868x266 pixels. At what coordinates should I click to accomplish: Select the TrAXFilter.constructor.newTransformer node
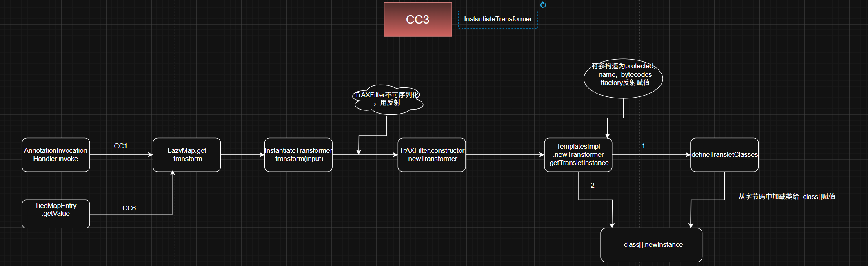pos(432,155)
